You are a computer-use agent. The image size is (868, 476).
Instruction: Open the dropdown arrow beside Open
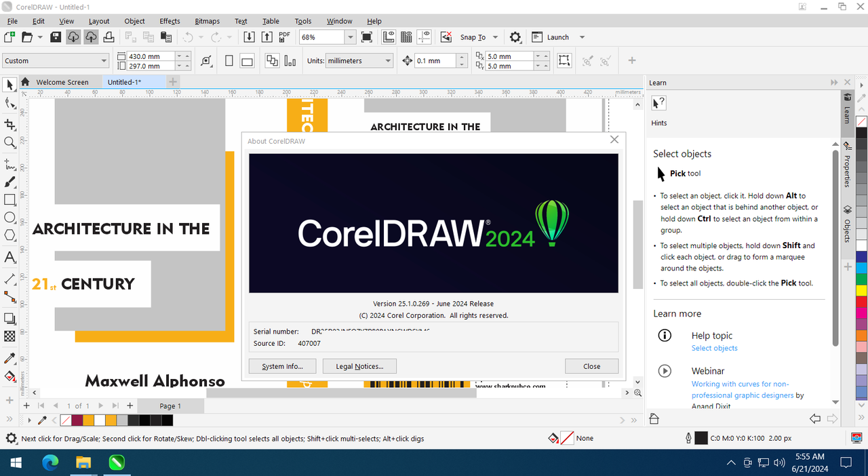point(40,37)
